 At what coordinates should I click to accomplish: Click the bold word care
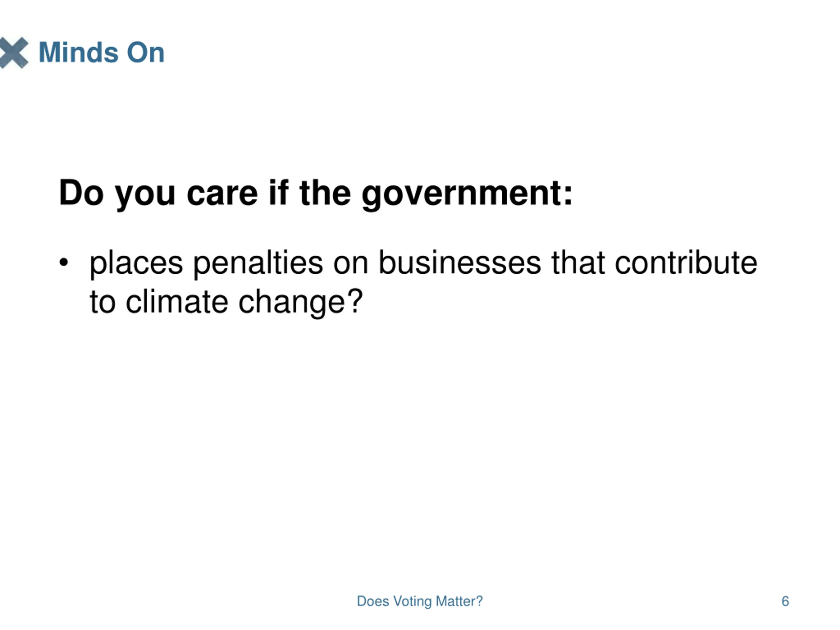pyautogui.click(x=222, y=194)
